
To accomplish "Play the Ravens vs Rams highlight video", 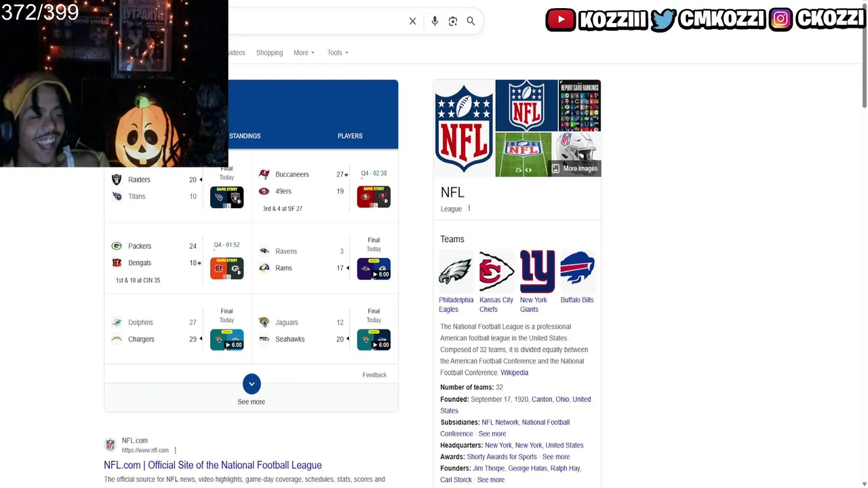I will tap(374, 268).
